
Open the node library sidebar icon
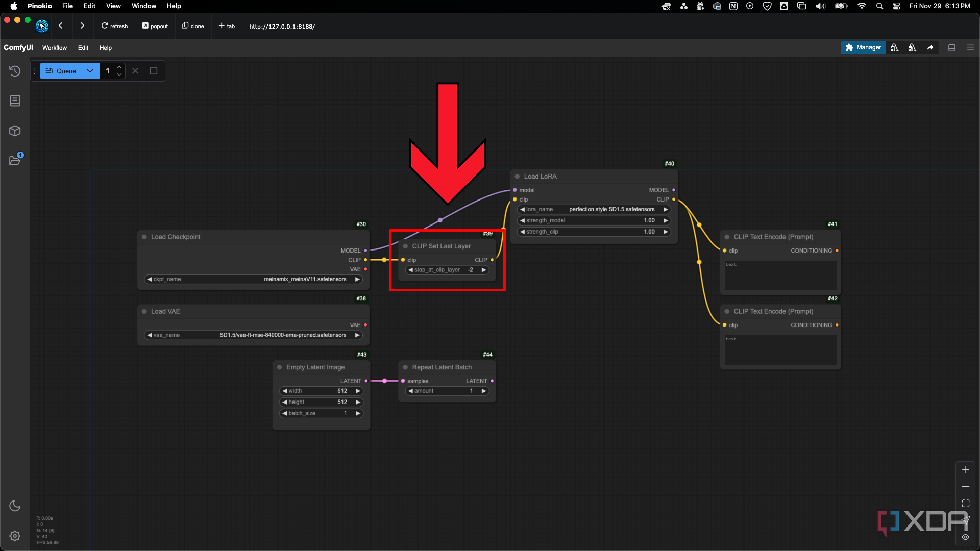click(15, 101)
